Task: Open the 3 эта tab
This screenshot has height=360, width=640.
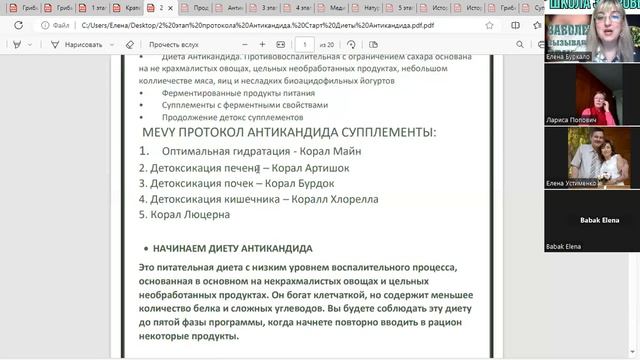Action: (x=264, y=8)
